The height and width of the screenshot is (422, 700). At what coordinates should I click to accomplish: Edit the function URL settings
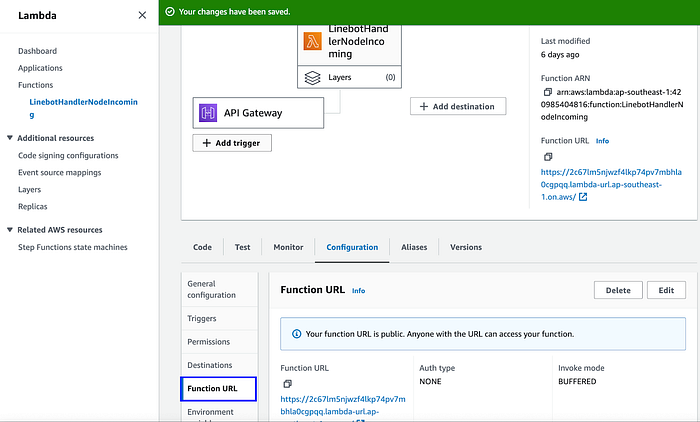point(666,290)
